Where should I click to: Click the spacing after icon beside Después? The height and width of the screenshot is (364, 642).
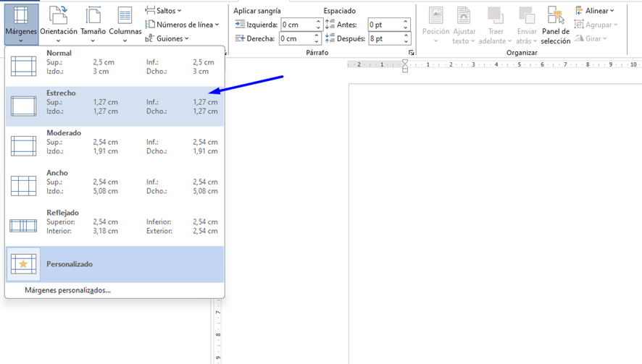pyautogui.click(x=330, y=38)
